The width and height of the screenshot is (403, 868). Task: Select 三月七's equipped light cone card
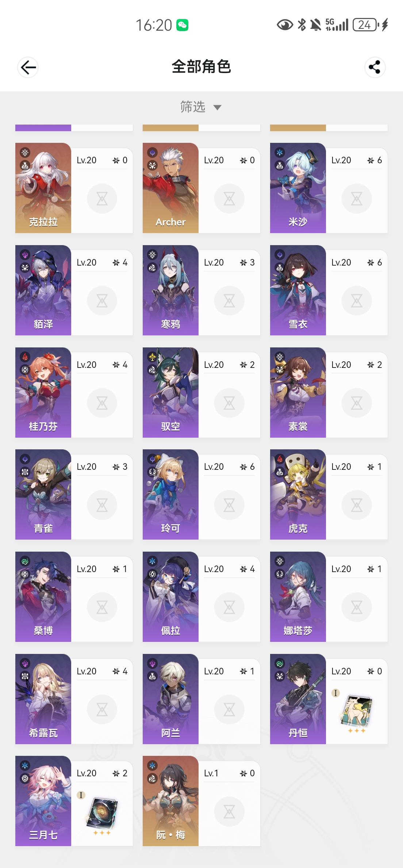[102, 813]
